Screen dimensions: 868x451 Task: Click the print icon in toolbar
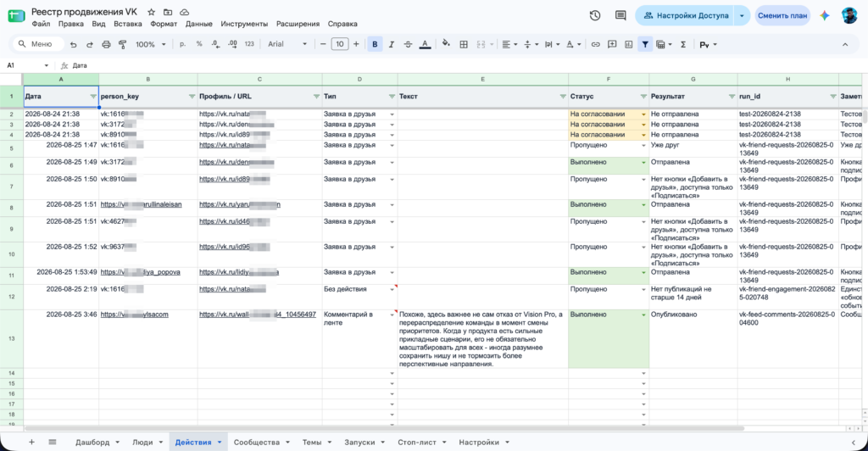point(106,44)
